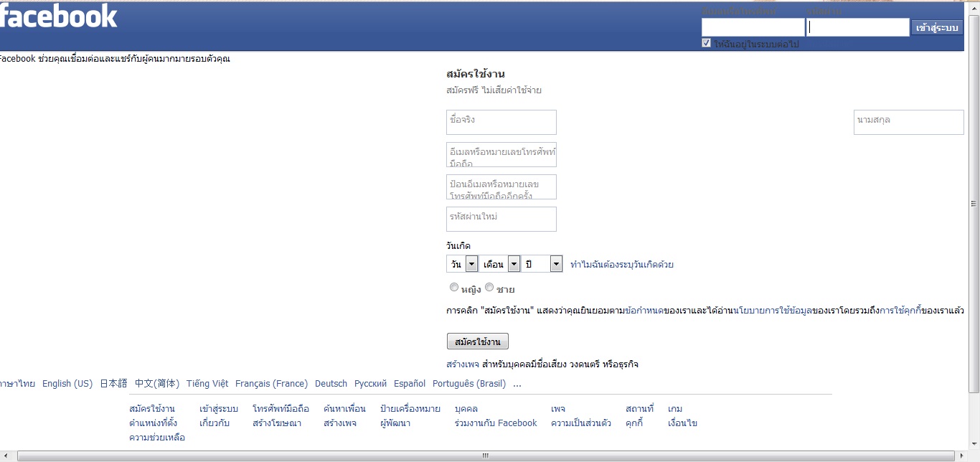Open the footer คุกกี้ link
980x462 pixels.
pyautogui.click(x=634, y=423)
